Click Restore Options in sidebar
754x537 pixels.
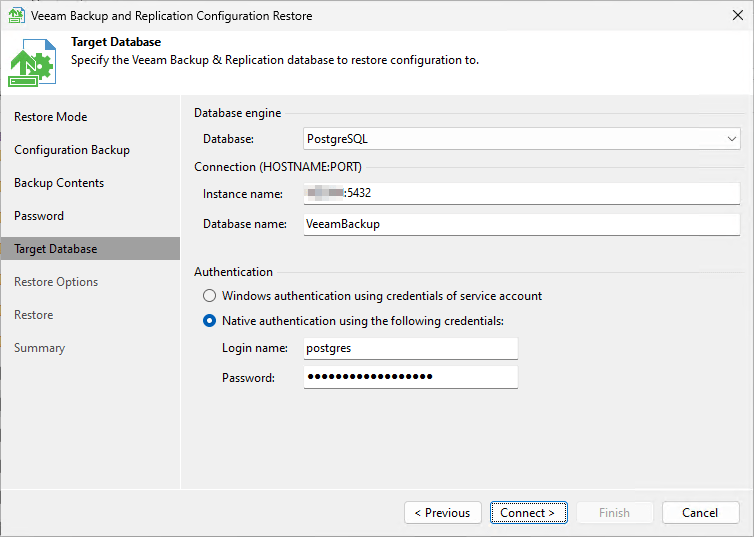56,282
